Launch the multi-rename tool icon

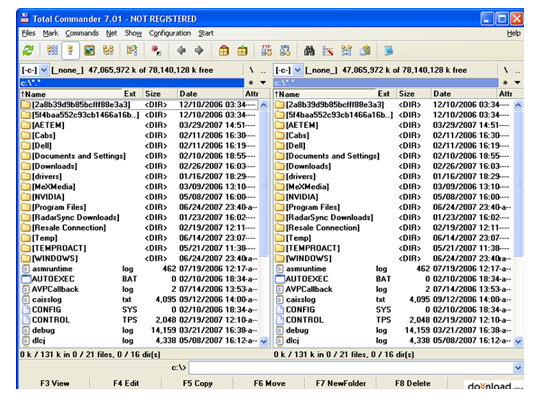(x=328, y=51)
